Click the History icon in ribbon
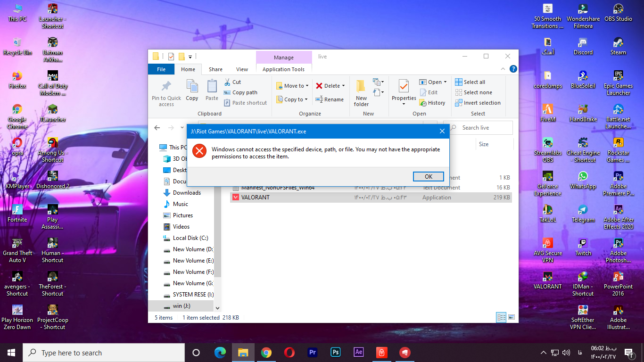 click(423, 103)
